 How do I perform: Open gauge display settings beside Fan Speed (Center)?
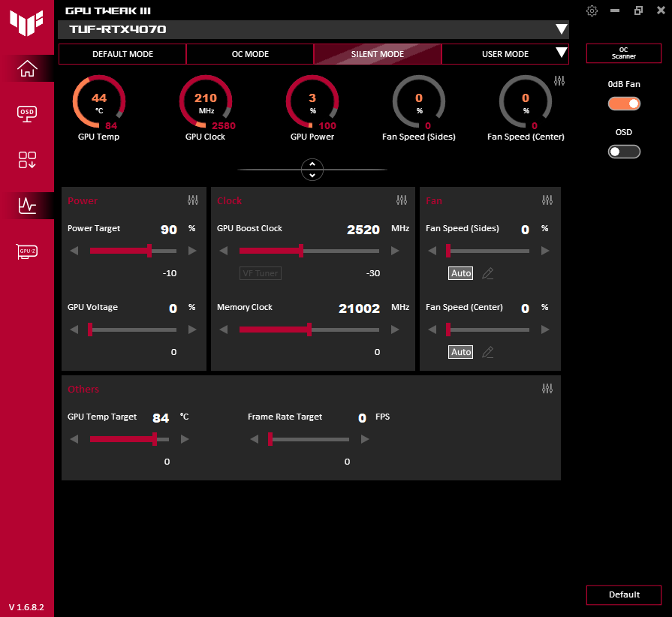coord(559,80)
